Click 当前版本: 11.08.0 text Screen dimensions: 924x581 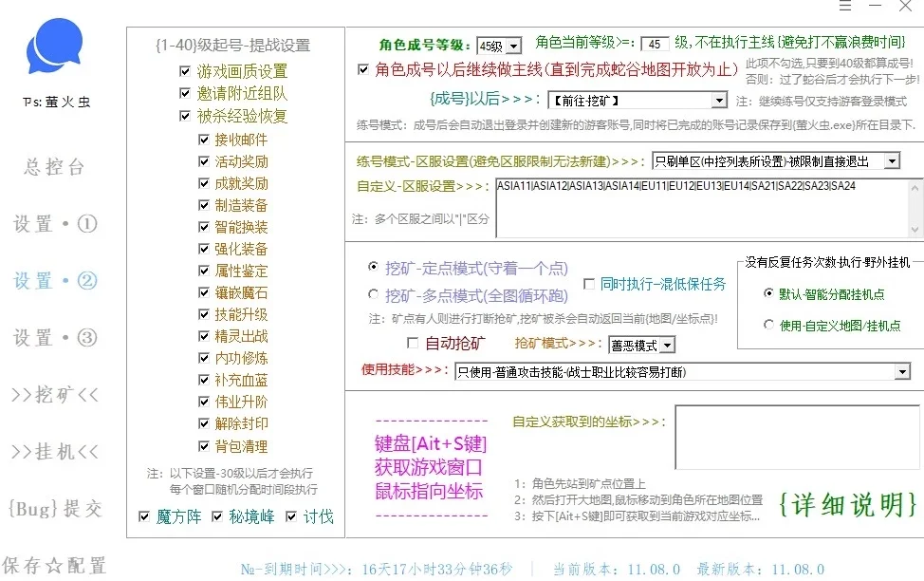click(x=617, y=570)
